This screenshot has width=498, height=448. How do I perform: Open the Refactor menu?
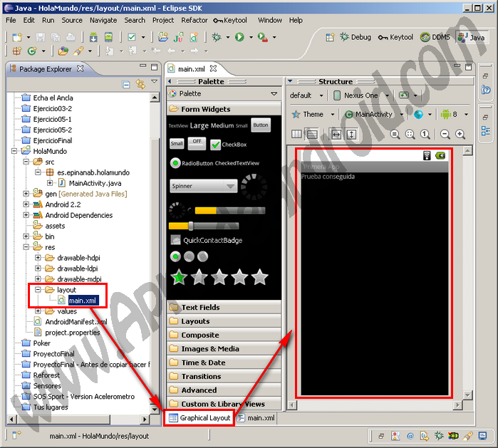point(194,21)
